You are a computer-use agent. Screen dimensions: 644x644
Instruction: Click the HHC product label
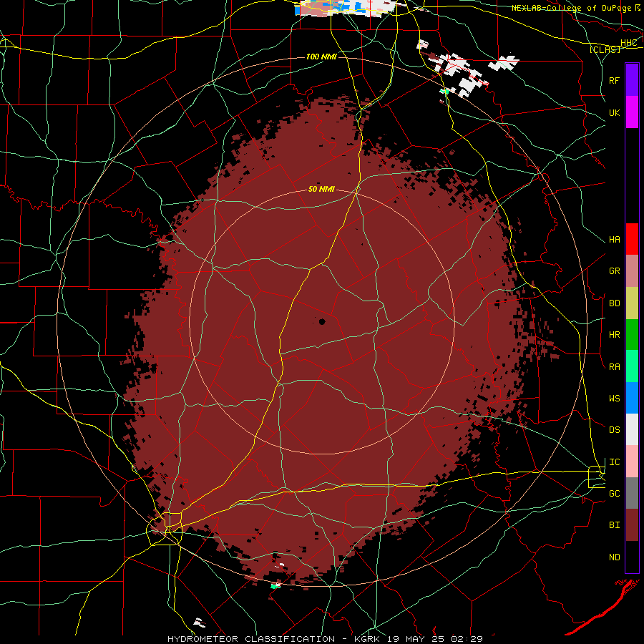628,43
